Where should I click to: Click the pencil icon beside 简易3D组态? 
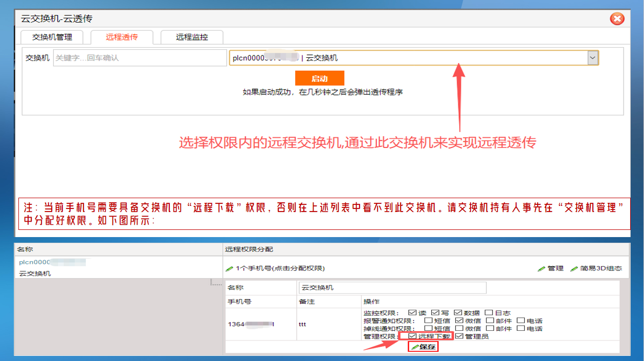pyautogui.click(x=574, y=268)
